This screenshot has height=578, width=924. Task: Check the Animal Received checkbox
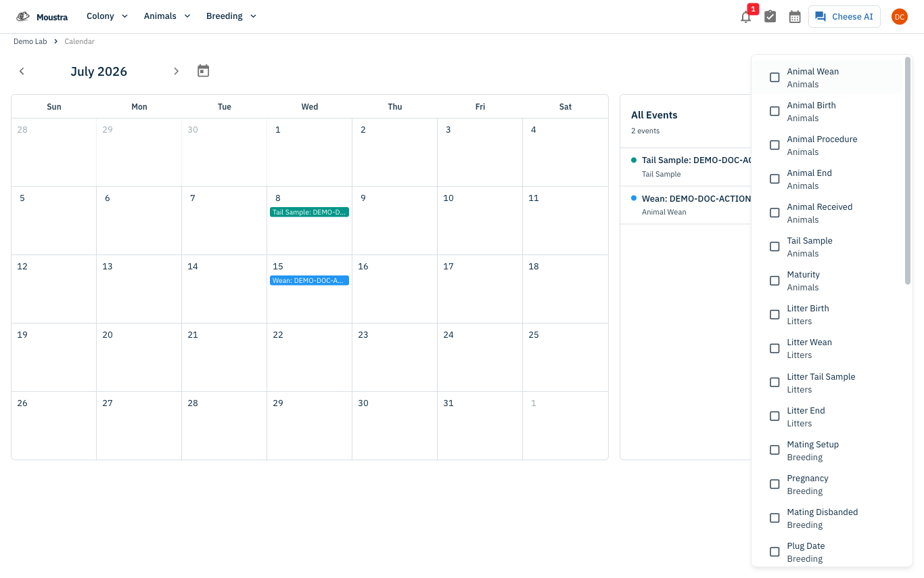pyautogui.click(x=775, y=213)
